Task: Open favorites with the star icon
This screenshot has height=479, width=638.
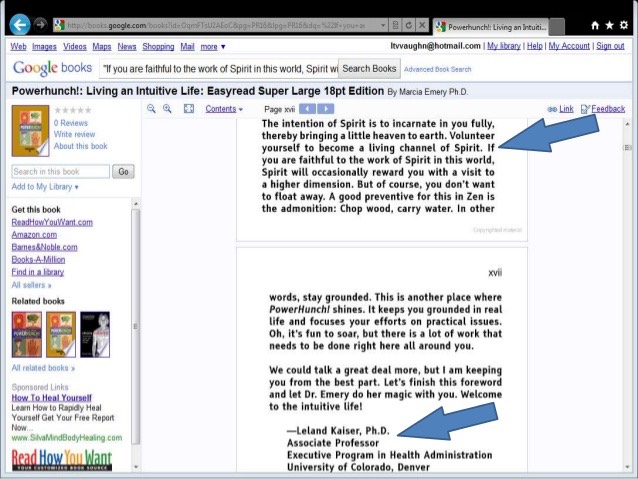Action: coord(610,25)
